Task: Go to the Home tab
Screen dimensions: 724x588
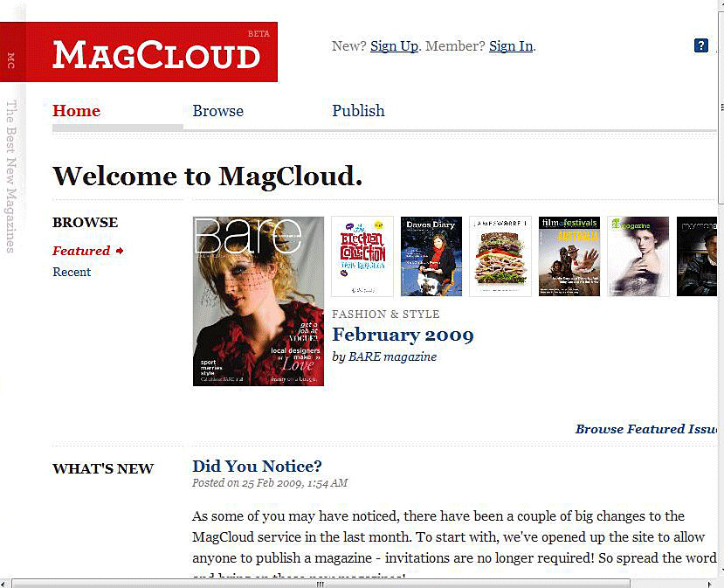Action: click(77, 111)
